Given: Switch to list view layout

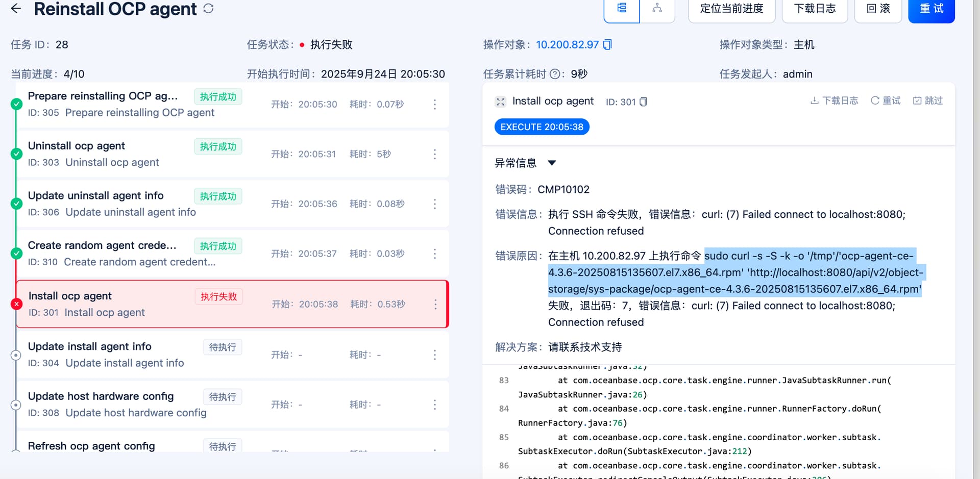Looking at the screenshot, I should point(621,9).
